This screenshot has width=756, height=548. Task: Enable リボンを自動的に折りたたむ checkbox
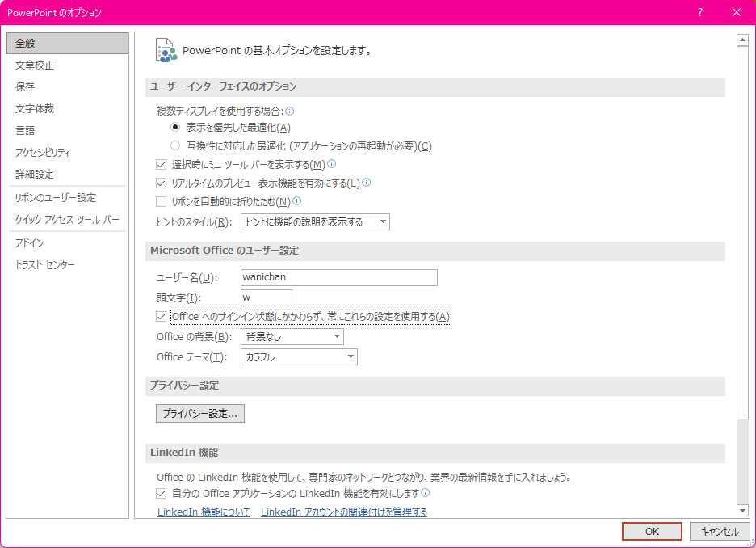coord(161,201)
